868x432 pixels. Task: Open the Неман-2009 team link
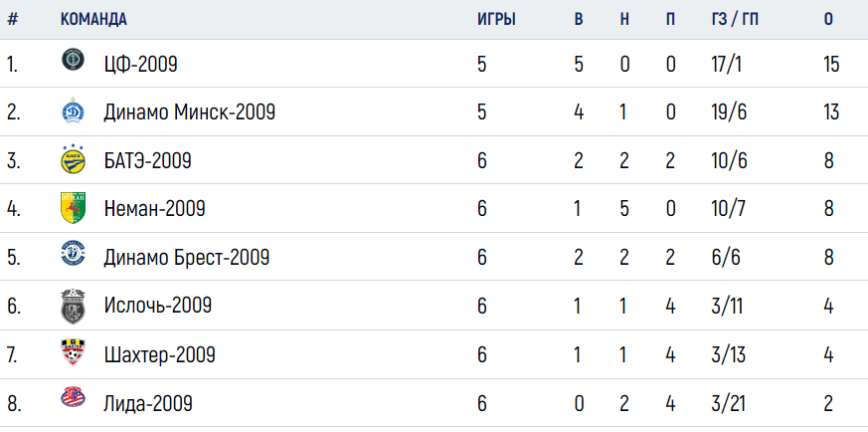(x=154, y=209)
